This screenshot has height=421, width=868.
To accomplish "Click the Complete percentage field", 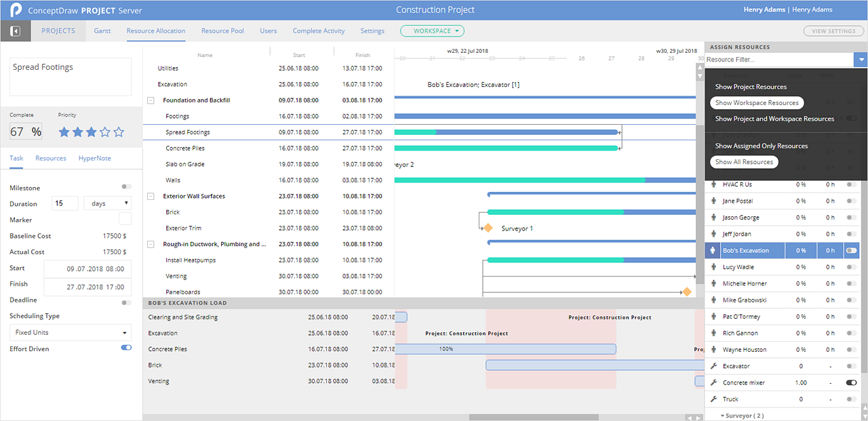I will [x=26, y=132].
